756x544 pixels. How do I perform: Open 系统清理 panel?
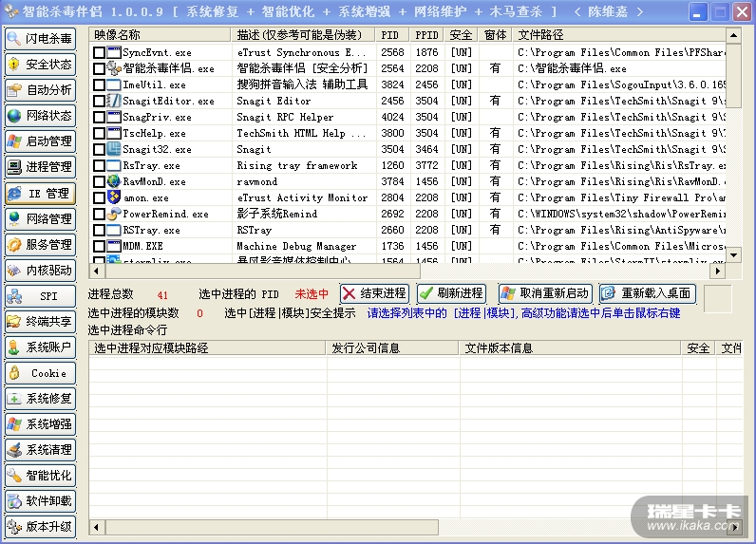click(41, 450)
